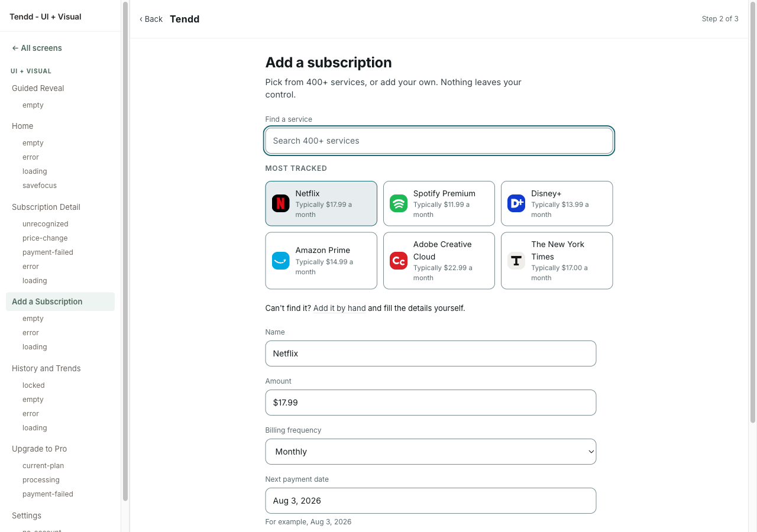Focus the Search 400+ services field
The width and height of the screenshot is (757, 532).
[x=439, y=141]
